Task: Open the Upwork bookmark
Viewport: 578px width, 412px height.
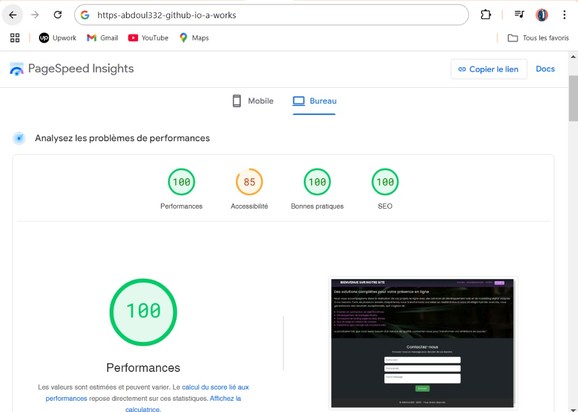Action: click(x=58, y=38)
